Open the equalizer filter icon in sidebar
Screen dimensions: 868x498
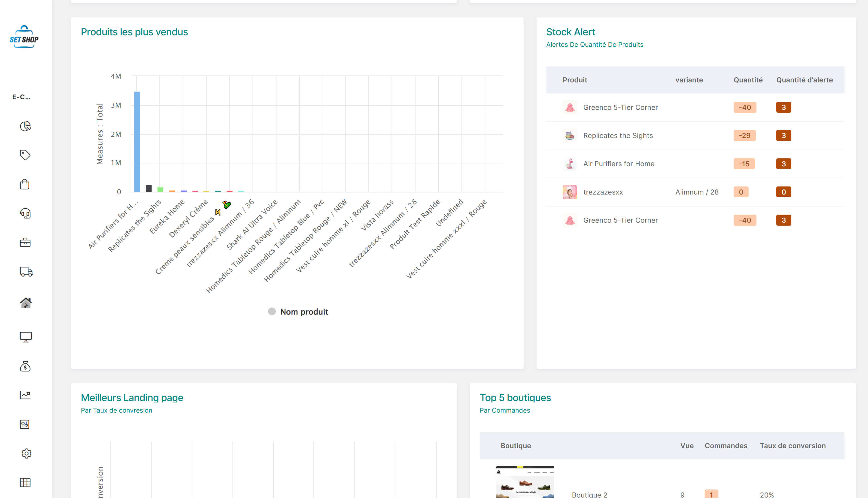pyautogui.click(x=25, y=424)
